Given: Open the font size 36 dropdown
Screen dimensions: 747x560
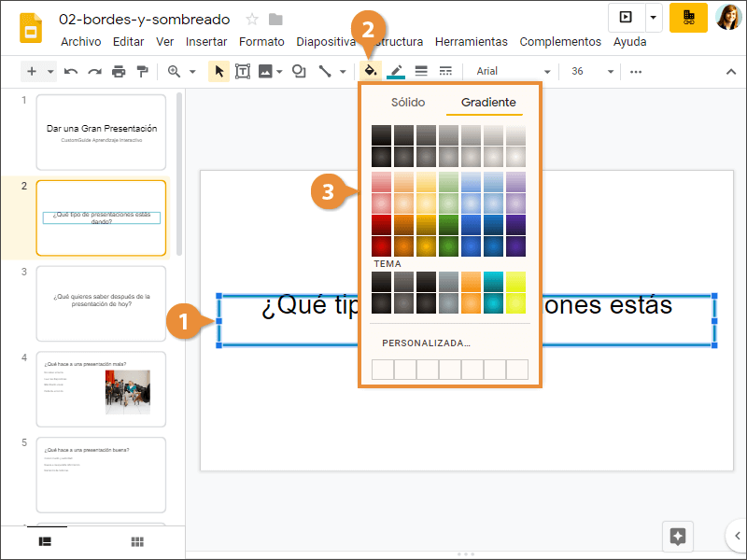Looking at the screenshot, I should coord(593,72).
